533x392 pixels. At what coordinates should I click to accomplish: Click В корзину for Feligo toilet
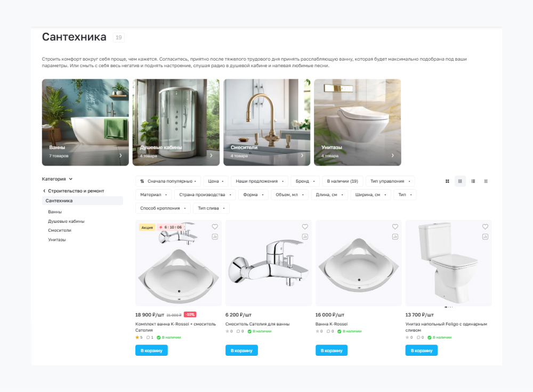422,350
